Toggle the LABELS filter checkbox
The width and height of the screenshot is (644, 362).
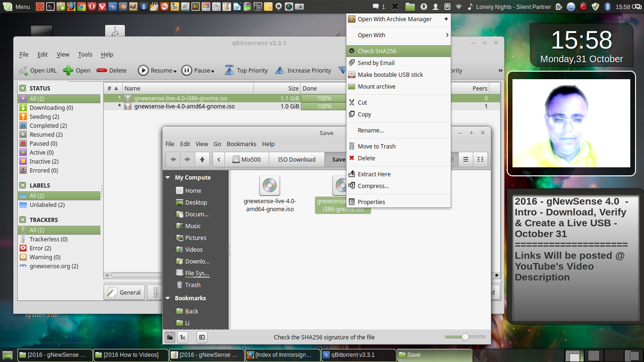[x=23, y=185]
